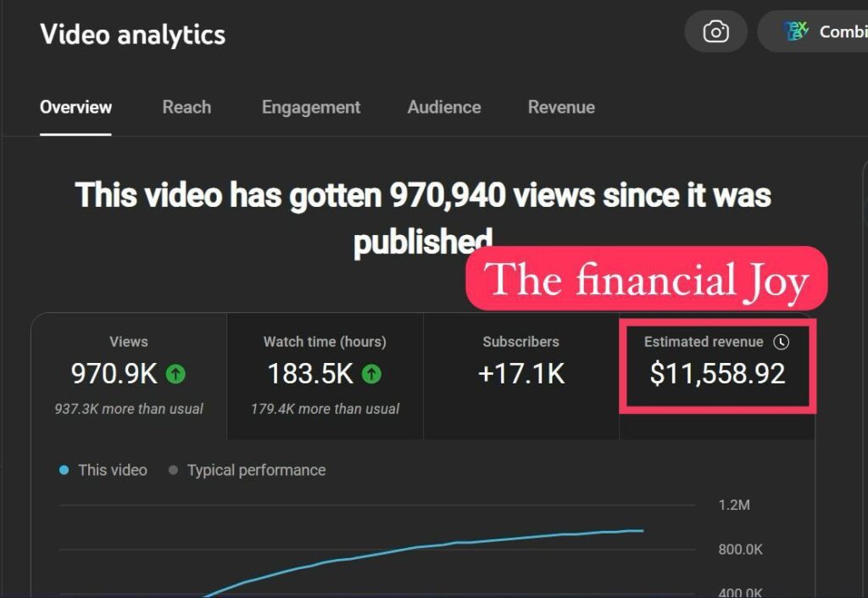The image size is (868, 598).
Task: Click the pink "The financial Joy" label
Action: pos(646,280)
